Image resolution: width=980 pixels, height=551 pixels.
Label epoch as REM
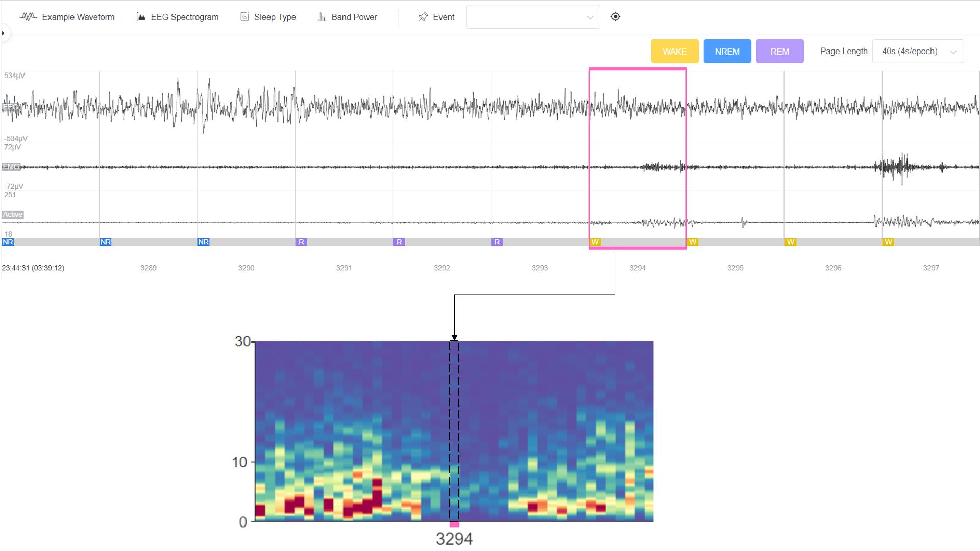[779, 52]
